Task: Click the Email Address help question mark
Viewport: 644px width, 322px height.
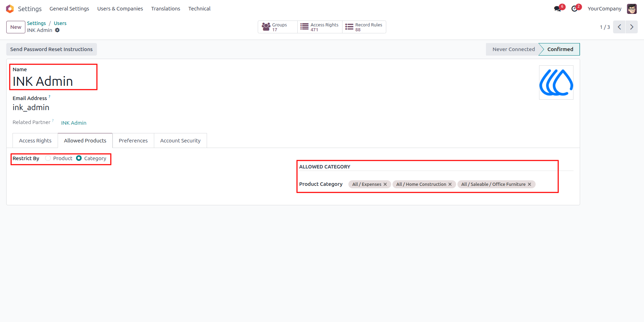Action: click(x=49, y=96)
